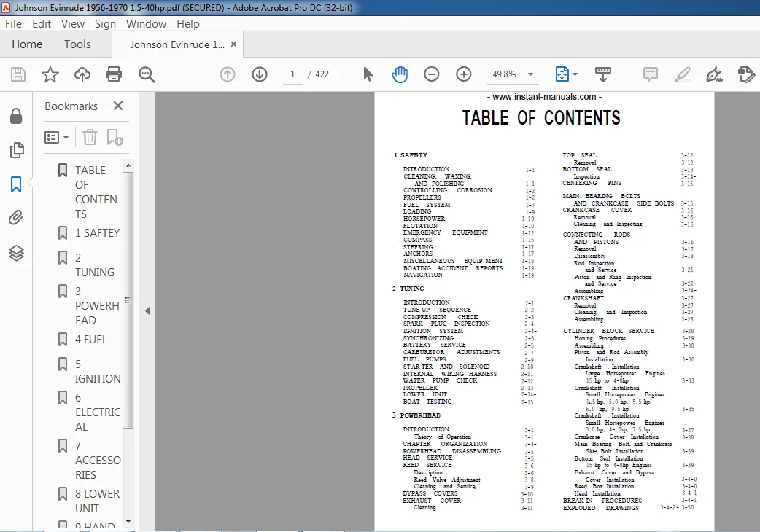Open the zoom level dropdown arrow
This screenshot has height=532, width=760.
[531, 74]
